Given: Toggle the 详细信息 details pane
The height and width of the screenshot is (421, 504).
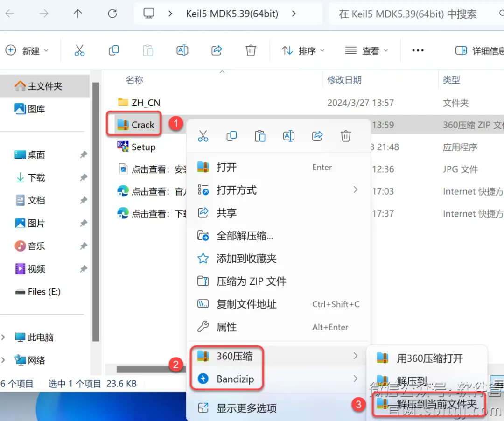Looking at the screenshot, I should [x=479, y=50].
